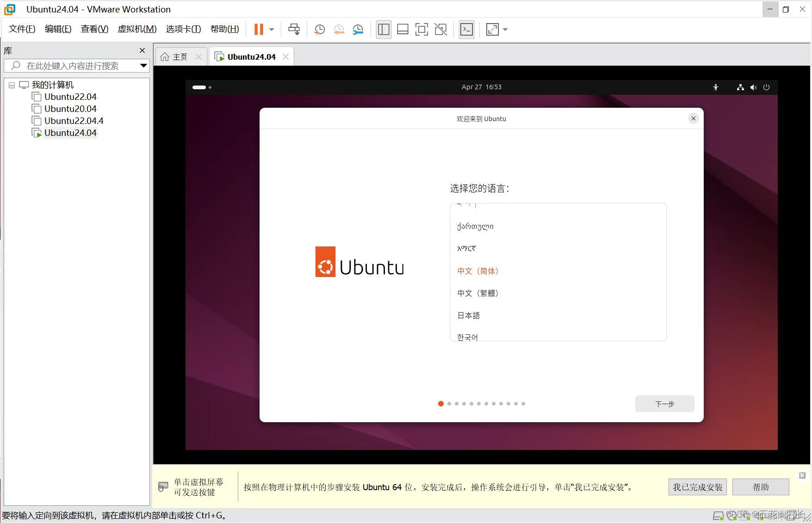Open power options dropdown arrow
812x523 pixels.
272,30
